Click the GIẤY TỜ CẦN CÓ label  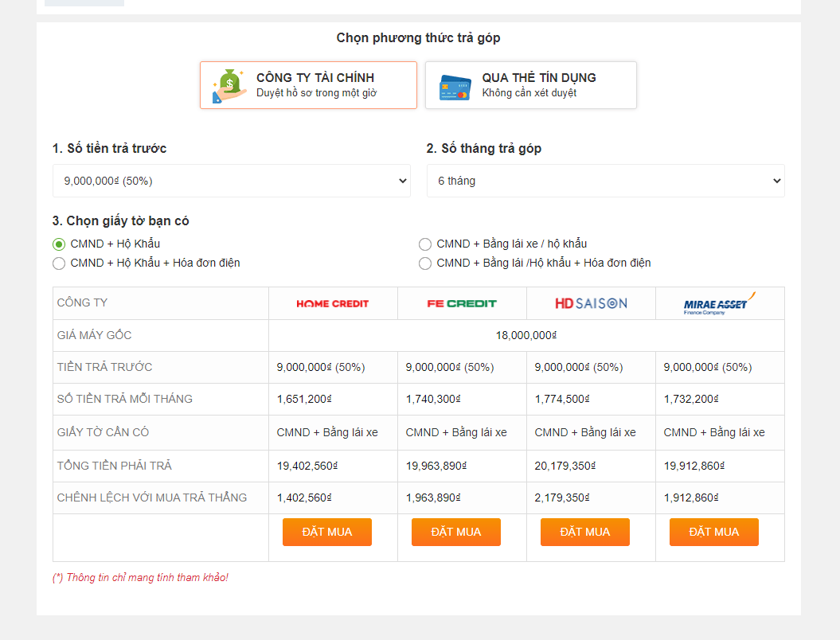tap(103, 432)
